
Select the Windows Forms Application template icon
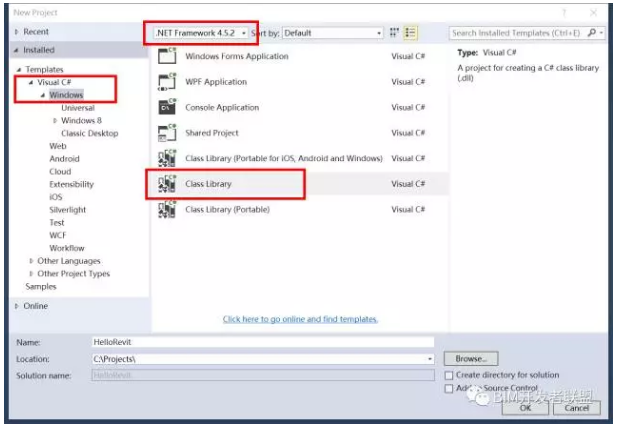point(167,56)
